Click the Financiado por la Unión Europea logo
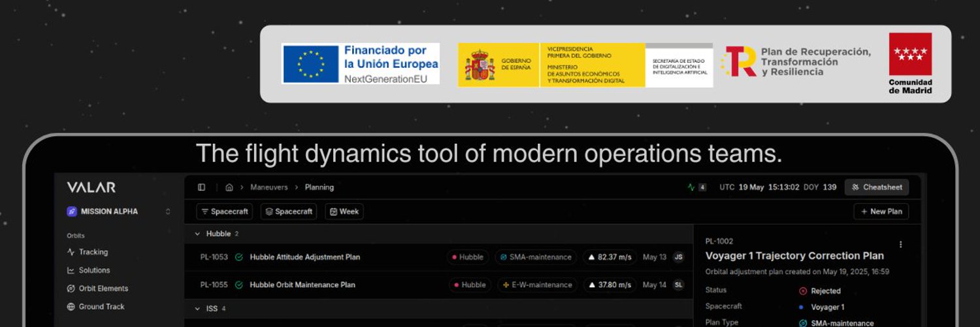Screen dimensions: 980x327 pyautogui.click(x=361, y=63)
